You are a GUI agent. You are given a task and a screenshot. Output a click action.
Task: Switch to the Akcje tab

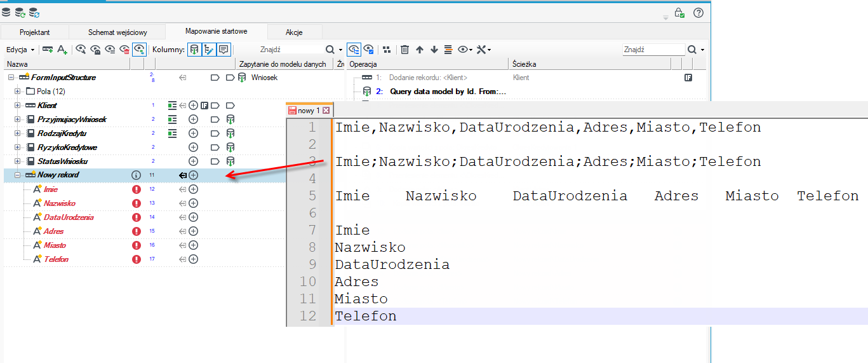tap(294, 32)
